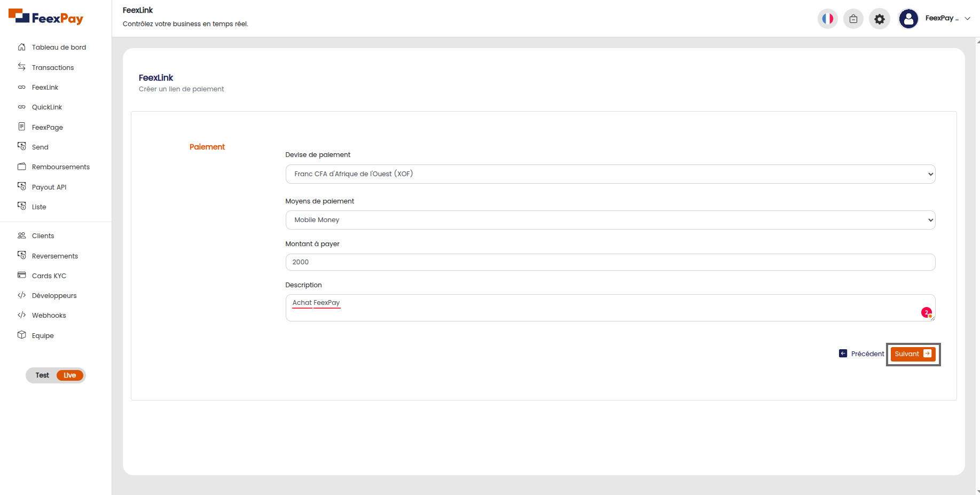Click the Transactions arrows icon
The height and width of the screenshot is (495, 980).
tap(22, 67)
